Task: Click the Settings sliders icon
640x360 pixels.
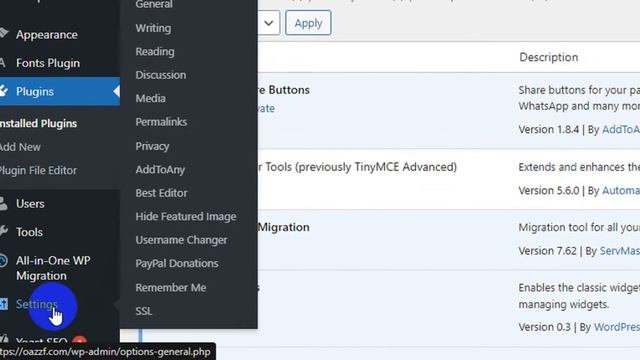Action: [x=4, y=304]
